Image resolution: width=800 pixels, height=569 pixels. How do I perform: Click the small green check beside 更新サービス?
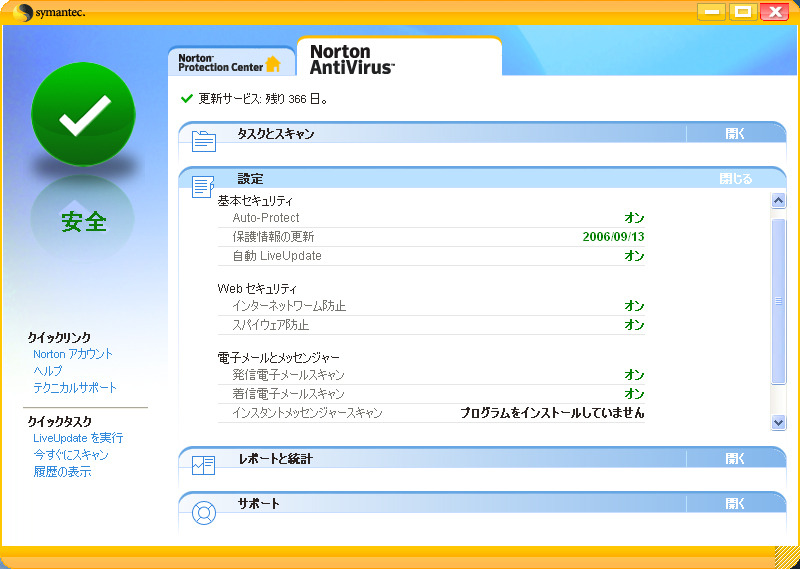pos(187,98)
